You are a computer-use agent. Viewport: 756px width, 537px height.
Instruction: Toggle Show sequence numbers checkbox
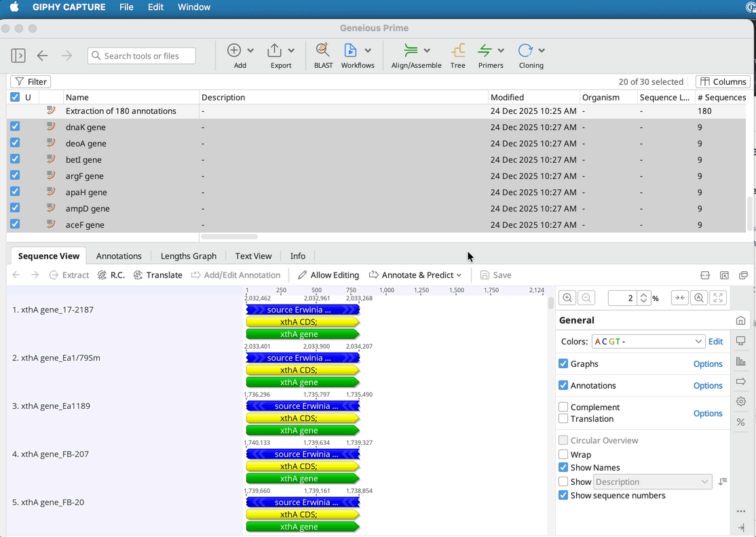tap(563, 496)
